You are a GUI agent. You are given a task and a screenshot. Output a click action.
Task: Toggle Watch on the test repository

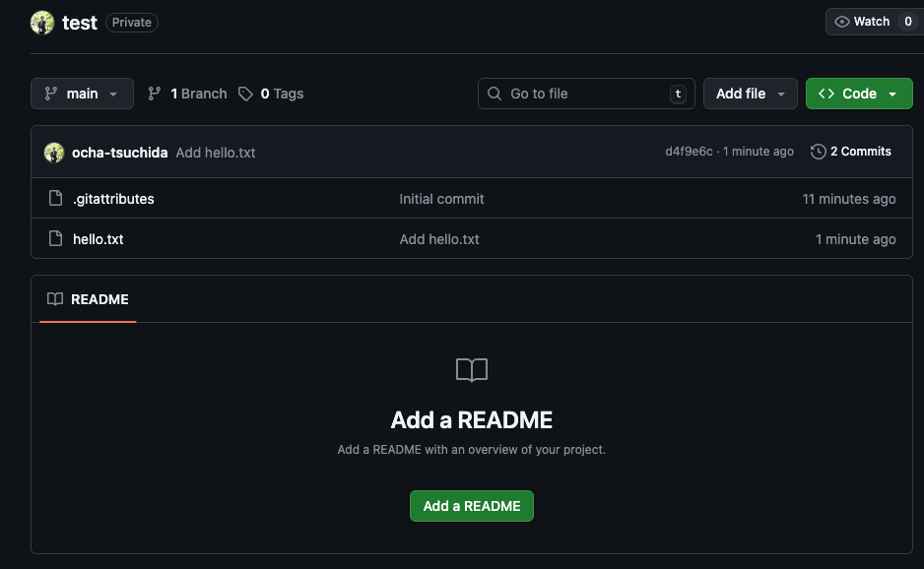[x=861, y=22]
